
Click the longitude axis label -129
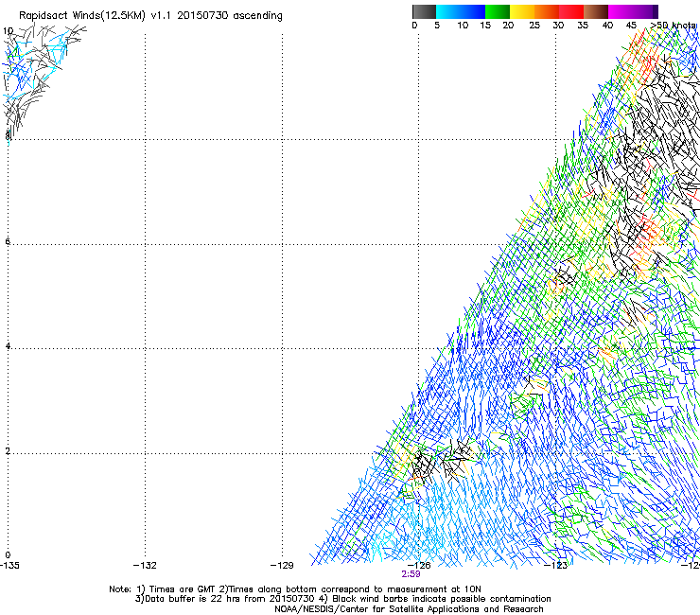282,565
